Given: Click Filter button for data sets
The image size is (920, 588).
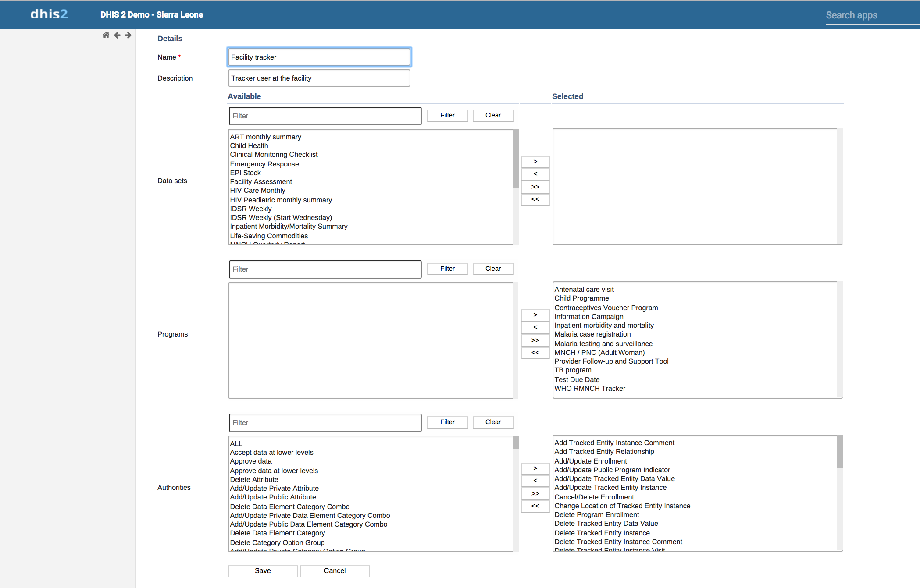Looking at the screenshot, I should [x=447, y=115].
